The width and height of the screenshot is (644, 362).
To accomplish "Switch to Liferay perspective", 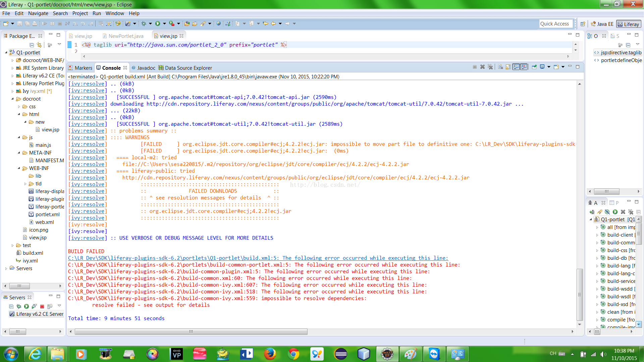I will pos(629,24).
